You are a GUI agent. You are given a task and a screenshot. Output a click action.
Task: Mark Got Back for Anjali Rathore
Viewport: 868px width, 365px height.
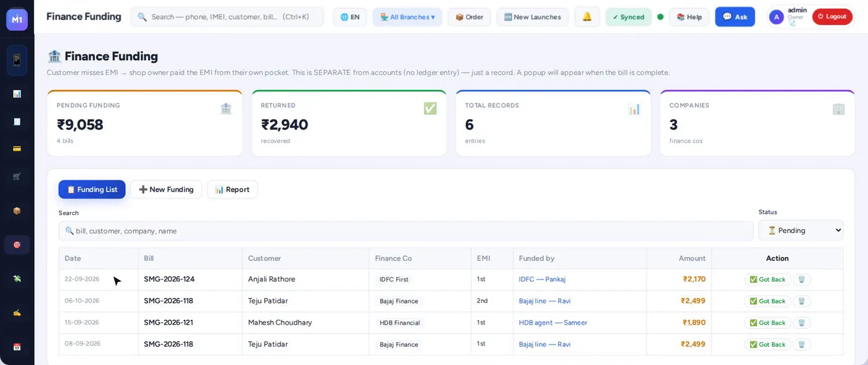[x=768, y=279]
